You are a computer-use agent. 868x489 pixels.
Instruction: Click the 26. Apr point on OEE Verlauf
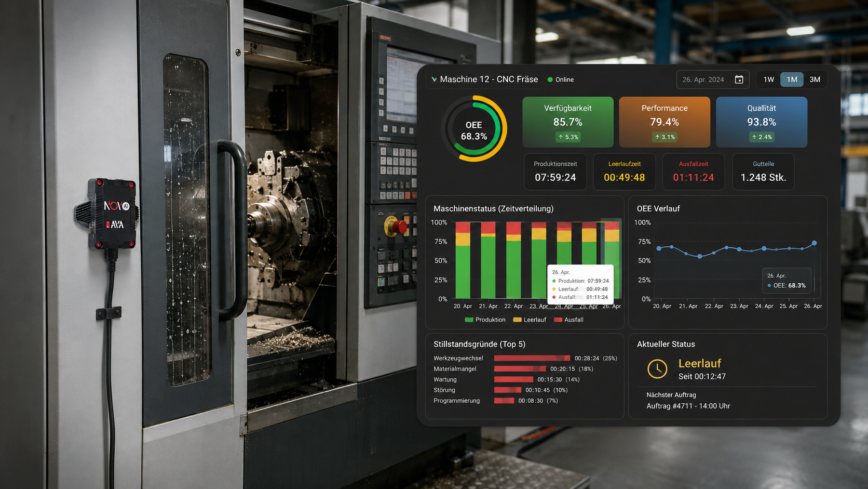point(815,243)
